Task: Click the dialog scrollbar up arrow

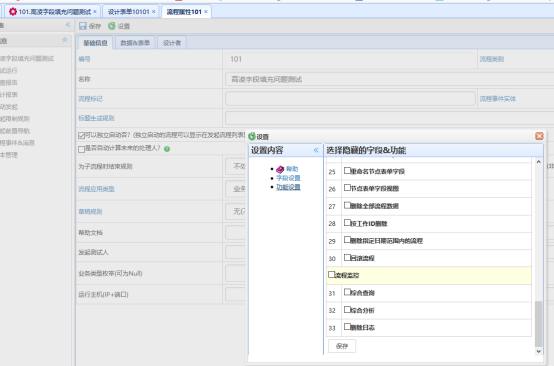Action: (538, 162)
